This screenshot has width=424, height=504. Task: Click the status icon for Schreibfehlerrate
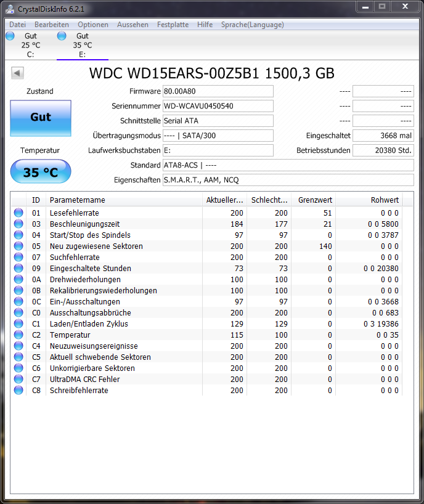click(18, 390)
